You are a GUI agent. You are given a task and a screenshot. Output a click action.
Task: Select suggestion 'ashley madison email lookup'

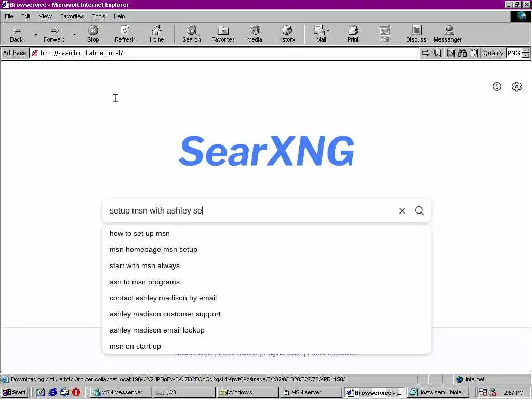pyautogui.click(x=267, y=330)
